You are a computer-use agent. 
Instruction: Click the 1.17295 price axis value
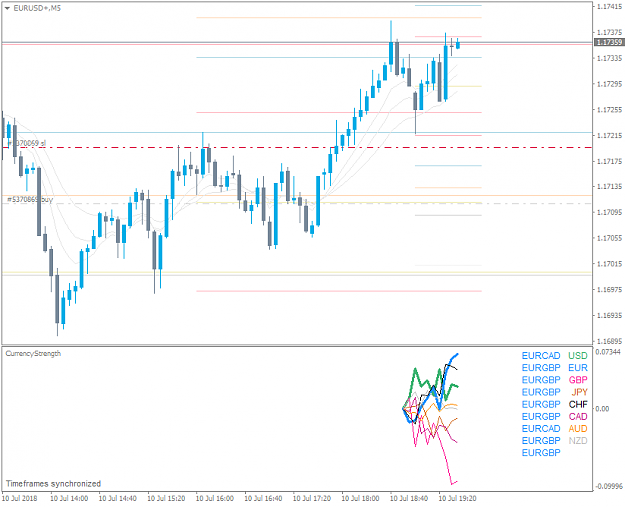(x=609, y=84)
